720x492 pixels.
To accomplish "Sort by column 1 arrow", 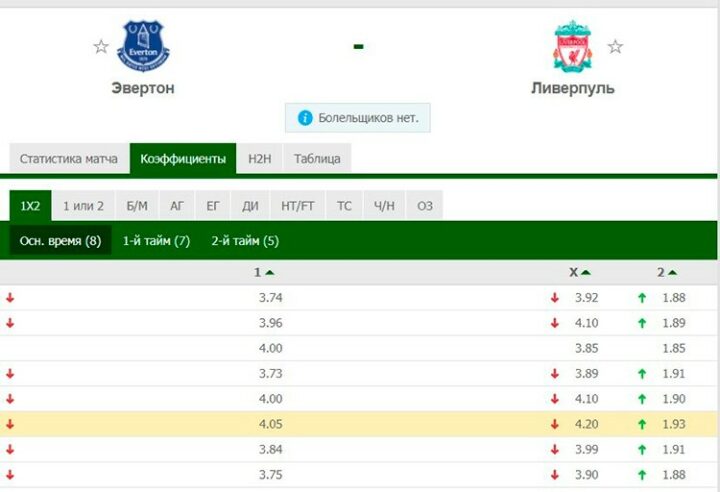I will pos(270,272).
